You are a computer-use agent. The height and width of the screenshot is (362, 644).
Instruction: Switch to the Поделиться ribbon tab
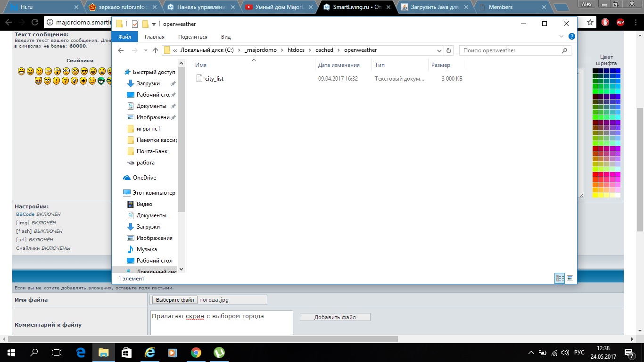(193, 37)
